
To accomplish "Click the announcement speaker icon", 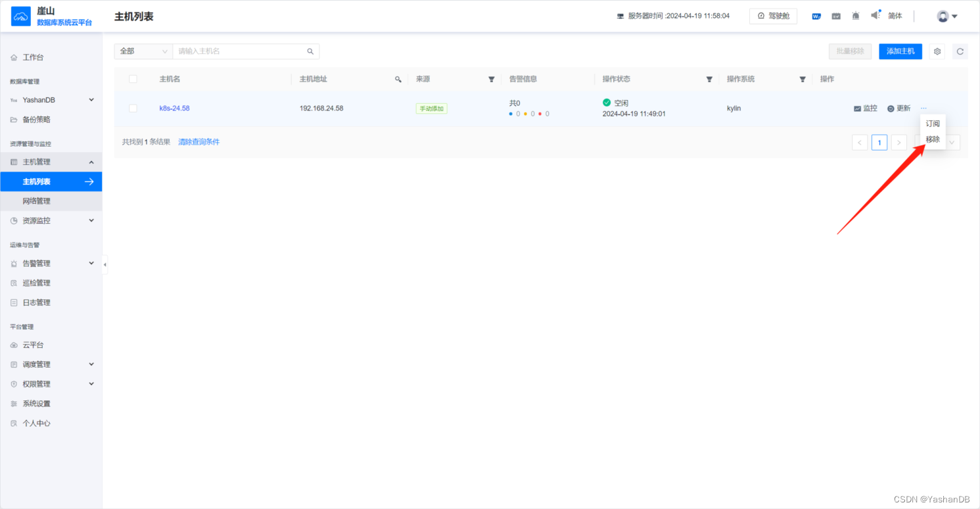I will coord(875,15).
